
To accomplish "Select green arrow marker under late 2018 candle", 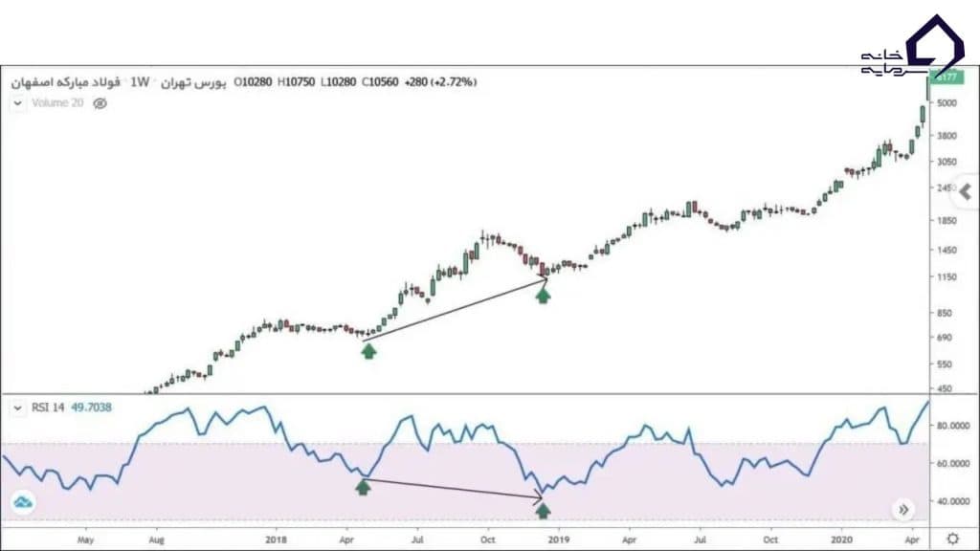I will pos(543,296).
